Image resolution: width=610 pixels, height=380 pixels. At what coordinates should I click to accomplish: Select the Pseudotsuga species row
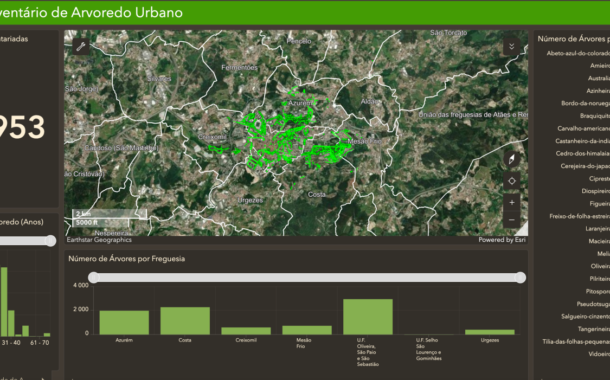pyautogui.click(x=593, y=304)
